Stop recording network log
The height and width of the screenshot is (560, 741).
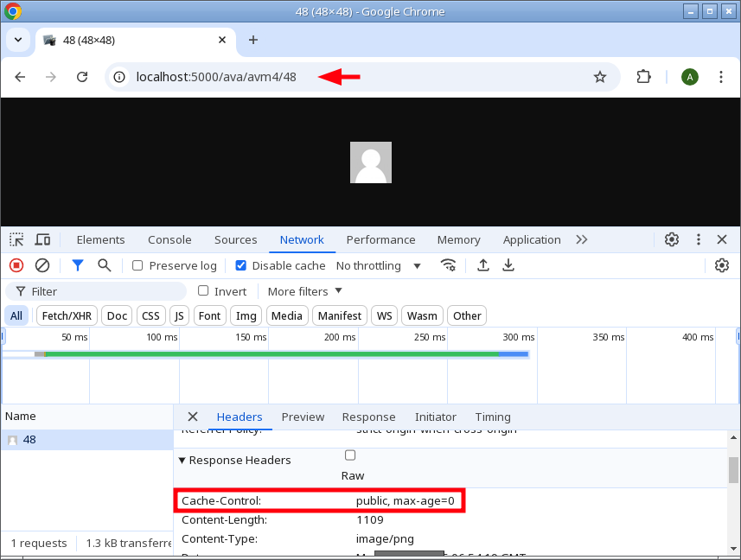(x=16, y=266)
